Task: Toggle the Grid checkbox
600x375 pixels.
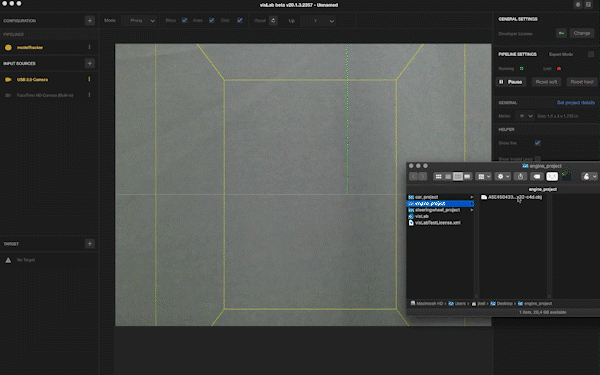Action: [x=240, y=21]
